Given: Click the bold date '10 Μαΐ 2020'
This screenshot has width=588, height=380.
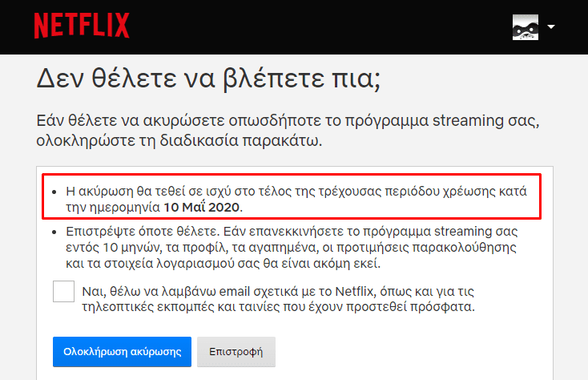Looking at the screenshot, I should point(201,207).
